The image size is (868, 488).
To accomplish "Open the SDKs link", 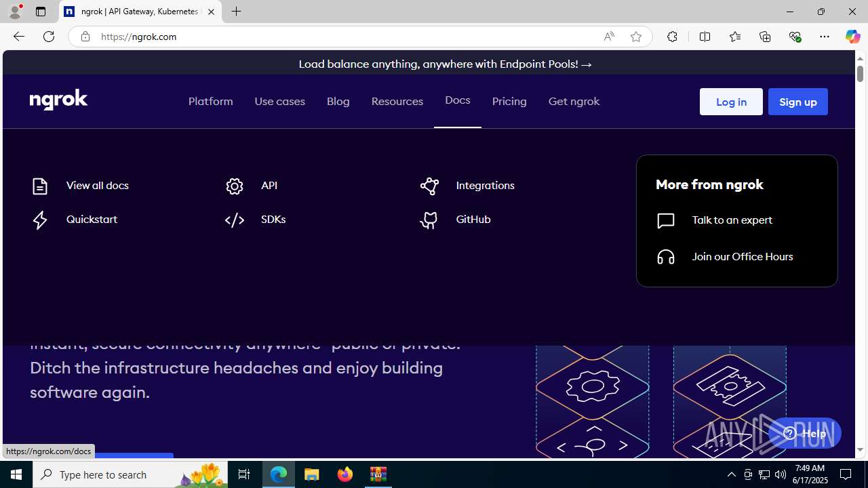I will pyautogui.click(x=273, y=220).
